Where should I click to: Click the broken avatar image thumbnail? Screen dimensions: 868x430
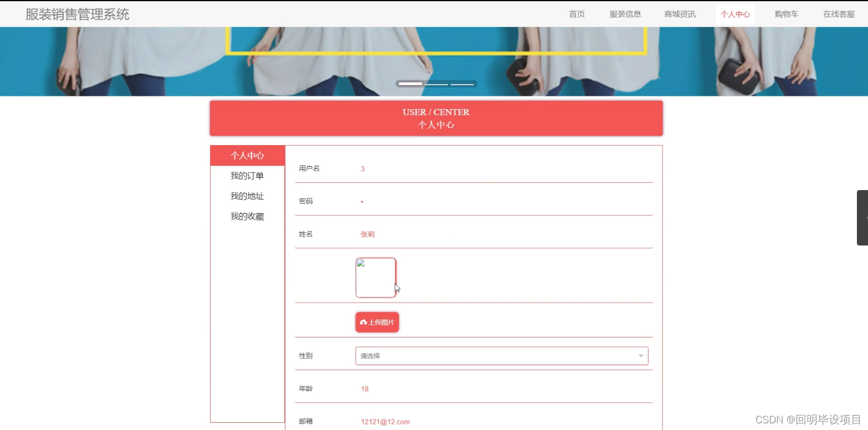click(x=376, y=278)
